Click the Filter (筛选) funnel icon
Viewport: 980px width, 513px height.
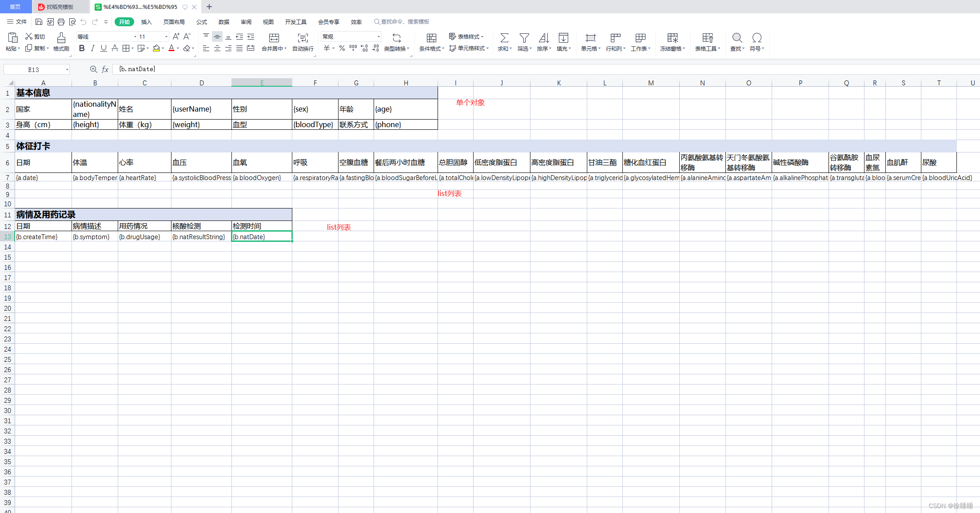tap(524, 38)
